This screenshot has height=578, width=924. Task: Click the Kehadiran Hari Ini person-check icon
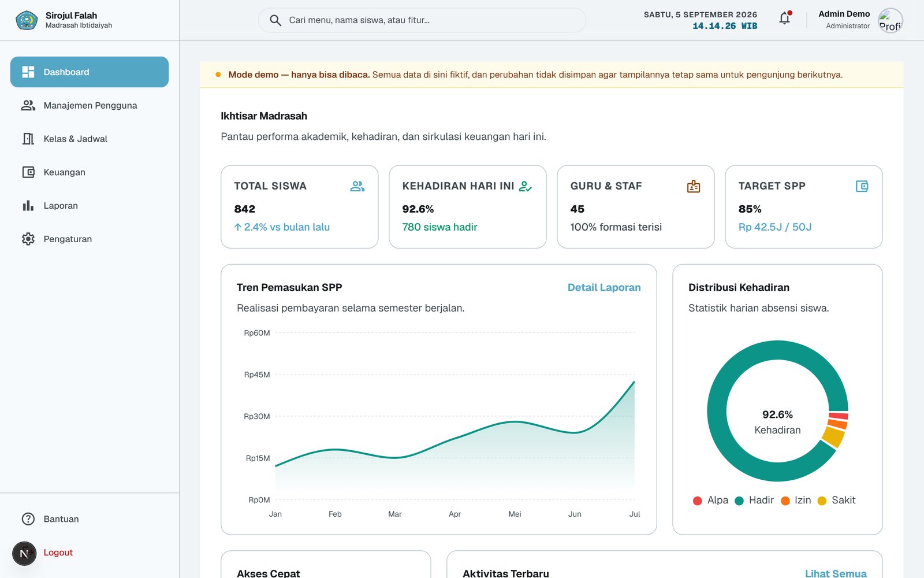click(525, 186)
